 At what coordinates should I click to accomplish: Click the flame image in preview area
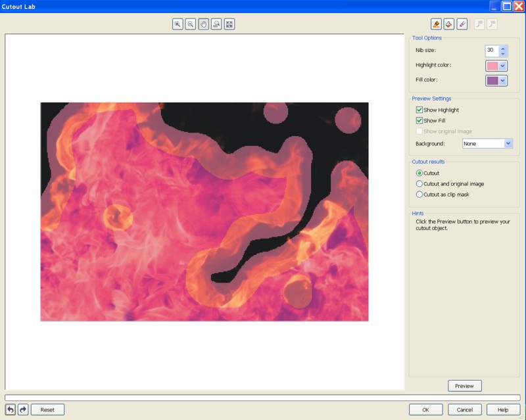pyautogui.click(x=204, y=212)
